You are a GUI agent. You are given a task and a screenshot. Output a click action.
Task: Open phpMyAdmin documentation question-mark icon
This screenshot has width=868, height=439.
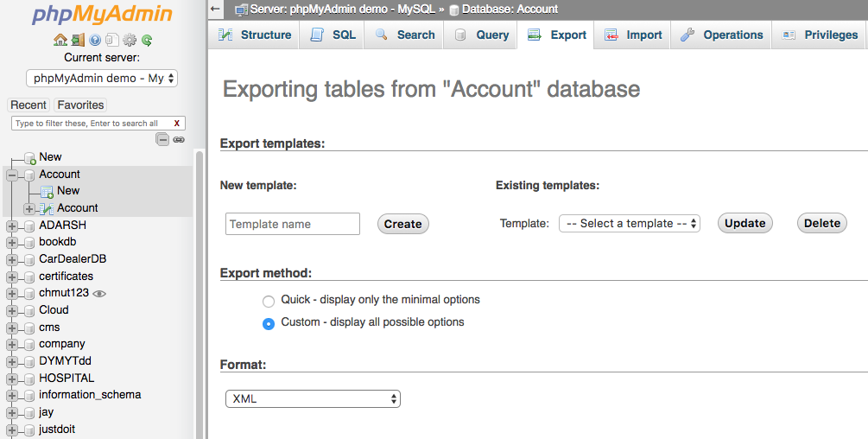[x=95, y=40]
